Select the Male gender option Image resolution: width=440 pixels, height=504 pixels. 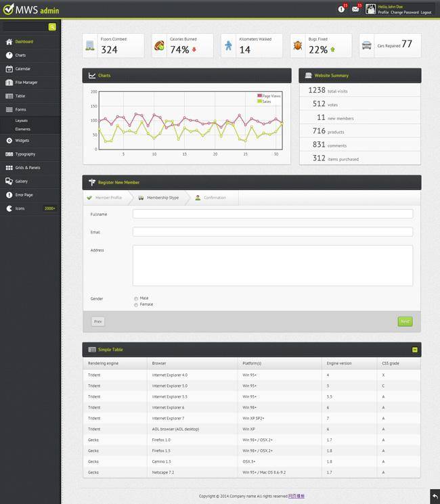point(136,298)
